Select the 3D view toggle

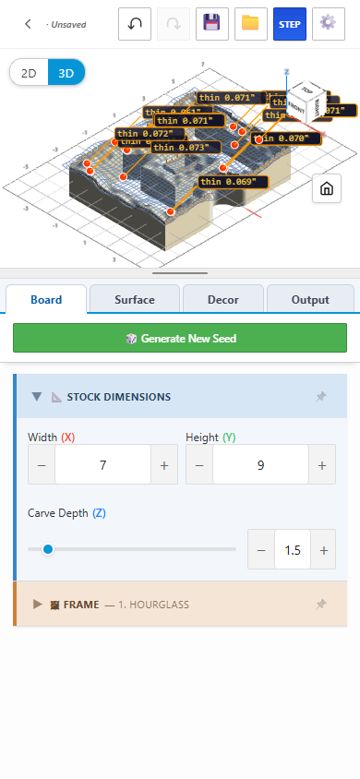click(x=66, y=73)
